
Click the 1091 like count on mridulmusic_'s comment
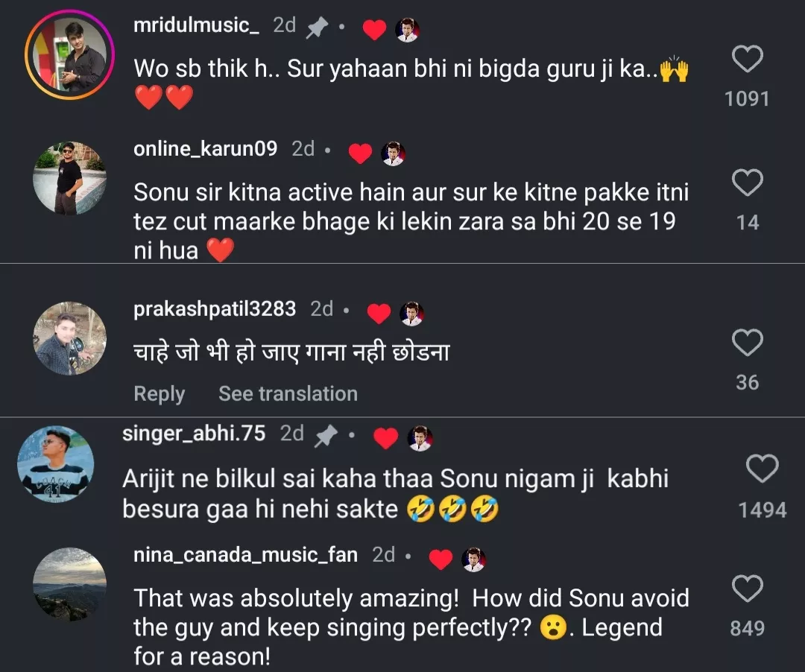point(748,98)
